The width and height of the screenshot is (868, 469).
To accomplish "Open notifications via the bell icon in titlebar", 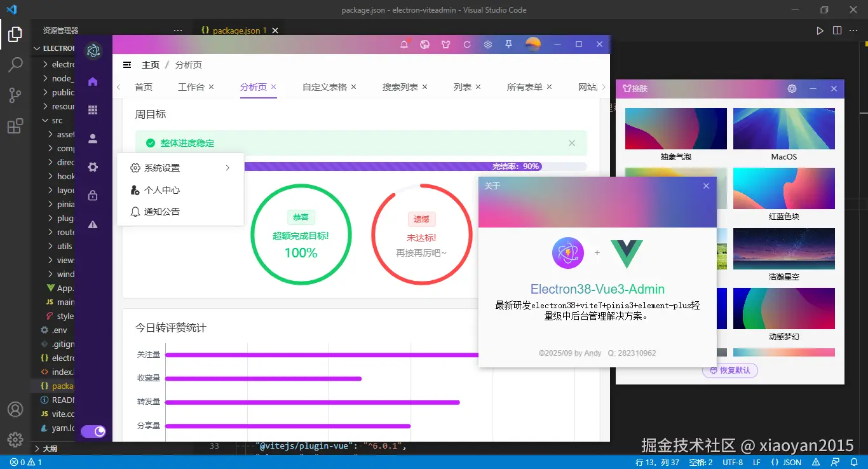I will [403, 44].
